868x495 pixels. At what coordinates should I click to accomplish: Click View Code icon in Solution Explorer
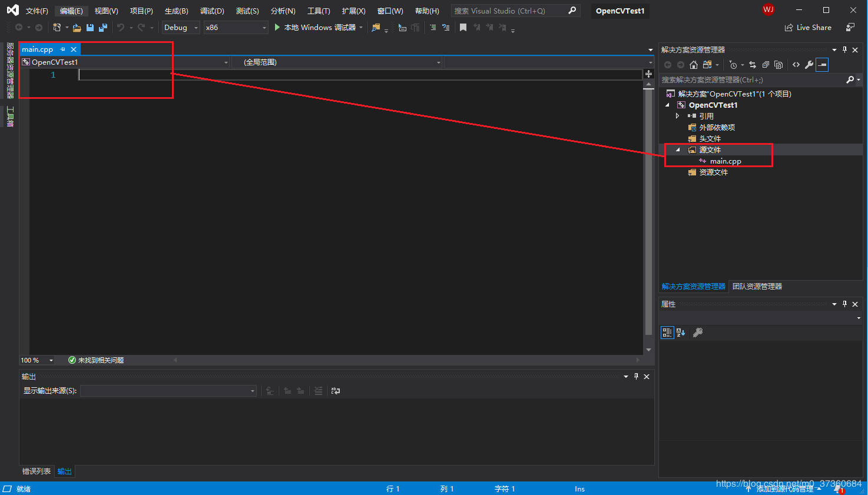click(796, 65)
